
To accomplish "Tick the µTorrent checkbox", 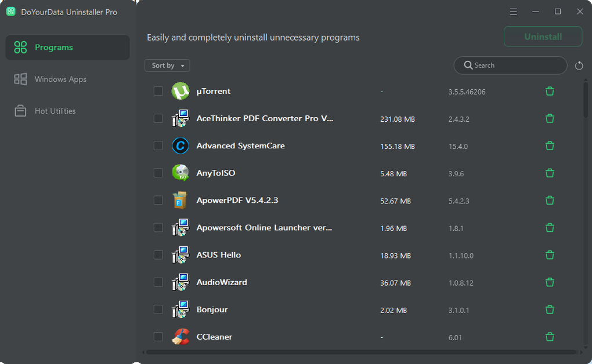I will coord(158,91).
